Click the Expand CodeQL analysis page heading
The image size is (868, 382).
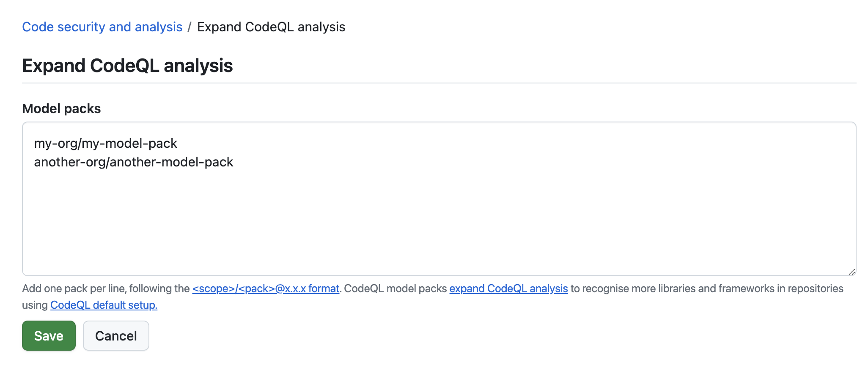[127, 65]
